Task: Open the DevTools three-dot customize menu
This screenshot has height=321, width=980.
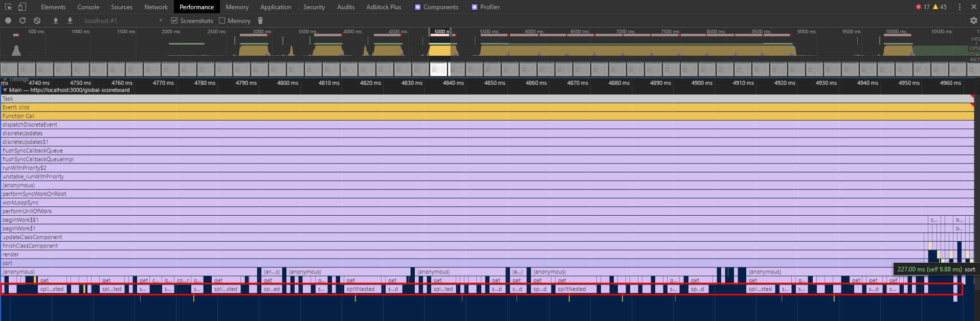Action: (x=960, y=7)
